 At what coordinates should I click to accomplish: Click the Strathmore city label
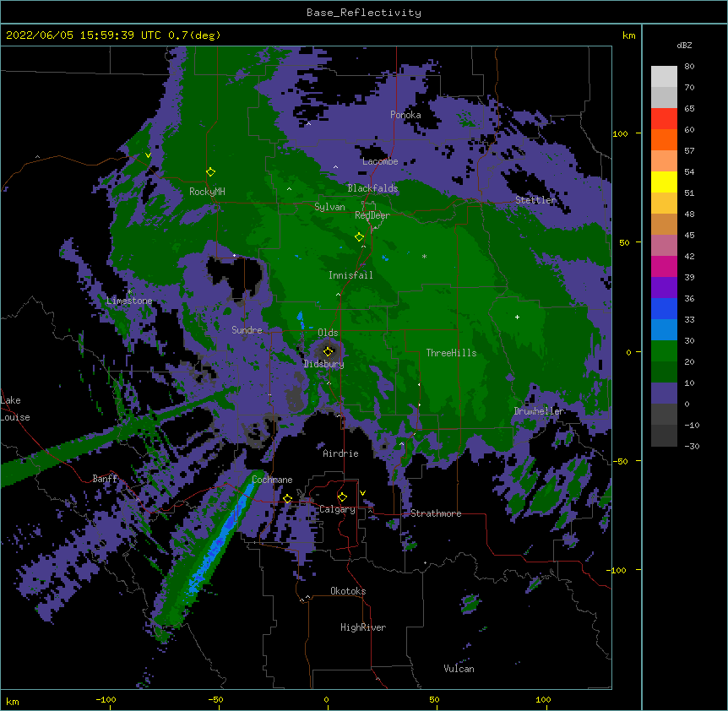[436, 513]
